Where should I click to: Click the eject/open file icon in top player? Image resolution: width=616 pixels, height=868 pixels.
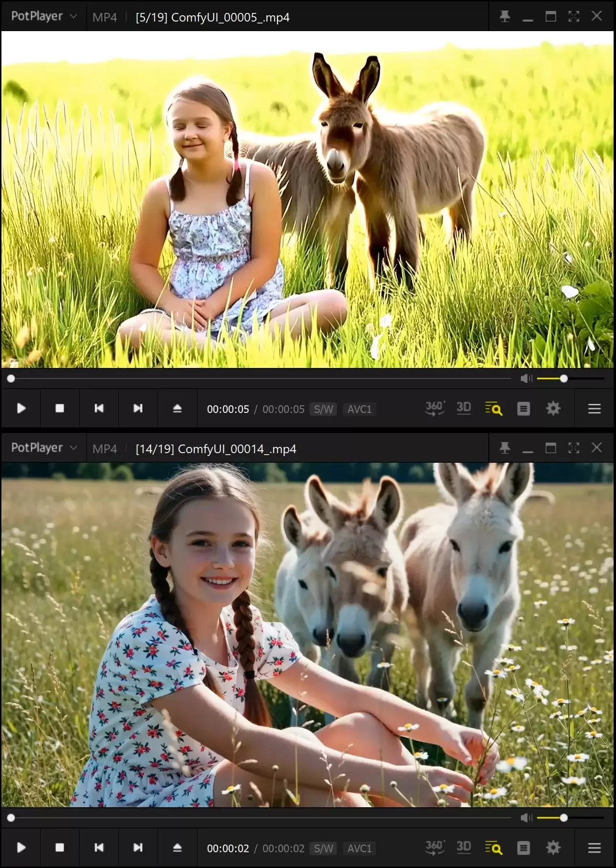[x=177, y=408]
